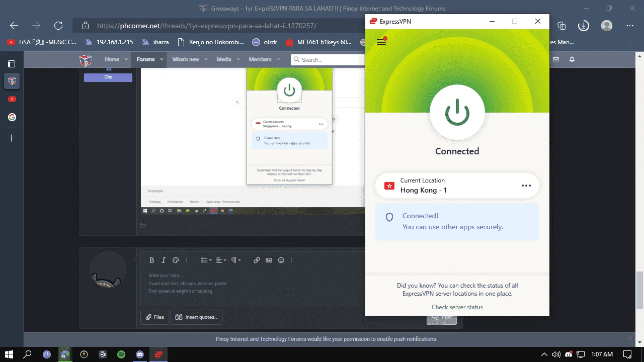Open the forum alerts bell icon

pyautogui.click(x=572, y=59)
